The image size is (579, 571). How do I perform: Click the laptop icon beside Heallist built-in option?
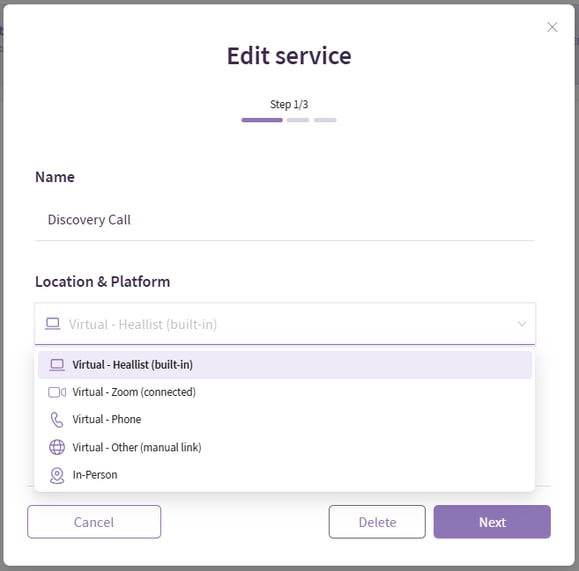point(57,365)
